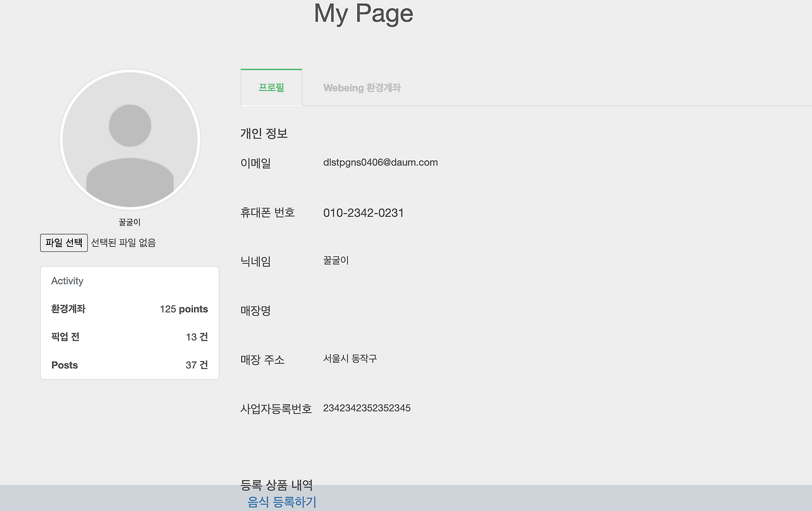Click the phone number 010-2342-0231

coord(363,212)
